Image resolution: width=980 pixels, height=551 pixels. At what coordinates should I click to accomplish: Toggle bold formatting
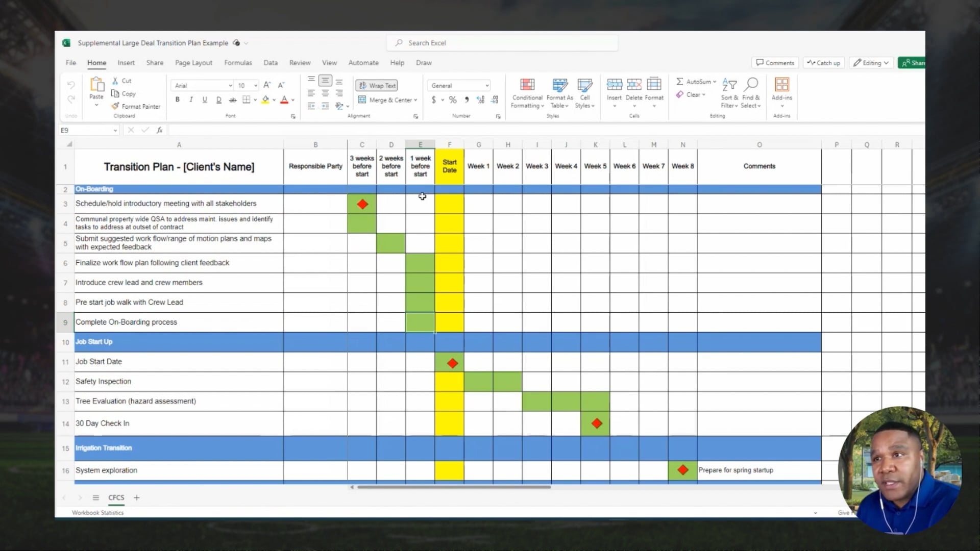click(x=177, y=100)
